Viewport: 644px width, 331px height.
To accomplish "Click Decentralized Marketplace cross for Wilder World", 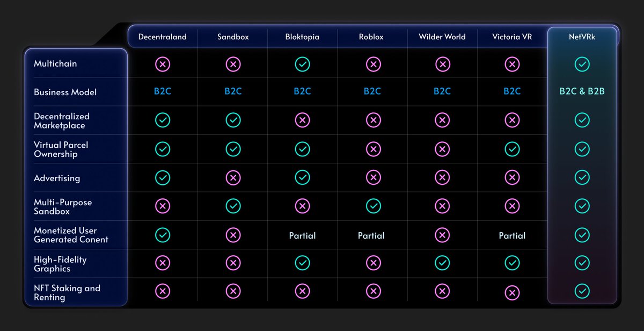I will 442,120.
